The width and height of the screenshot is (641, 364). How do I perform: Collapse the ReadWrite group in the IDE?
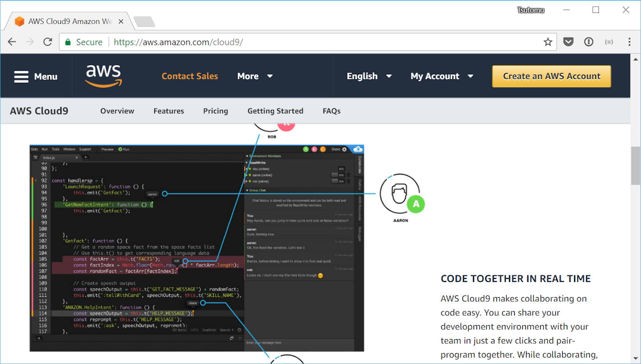pyautogui.click(x=247, y=163)
